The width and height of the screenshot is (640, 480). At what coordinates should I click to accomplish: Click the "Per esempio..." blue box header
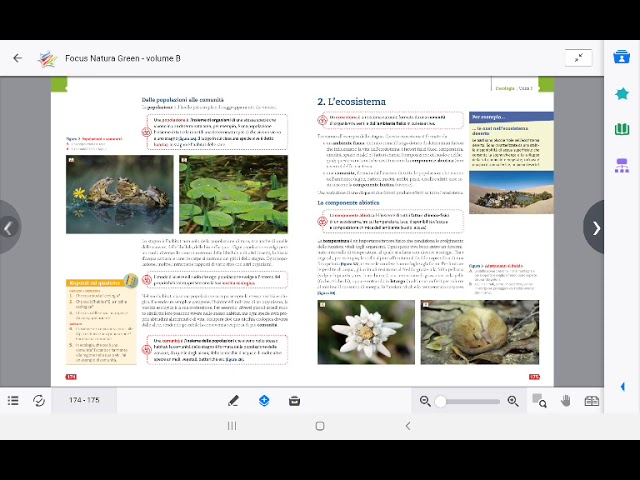pos(511,117)
